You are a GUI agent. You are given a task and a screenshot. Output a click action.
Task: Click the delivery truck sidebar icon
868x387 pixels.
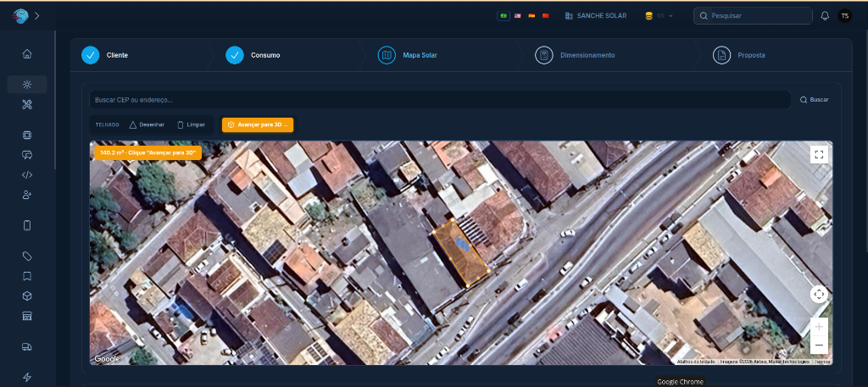(27, 346)
